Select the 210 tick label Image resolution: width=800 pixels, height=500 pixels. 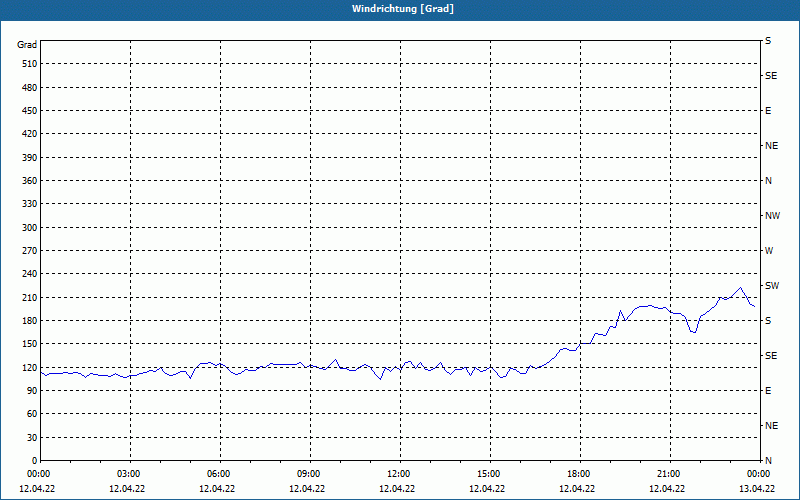[30, 297]
